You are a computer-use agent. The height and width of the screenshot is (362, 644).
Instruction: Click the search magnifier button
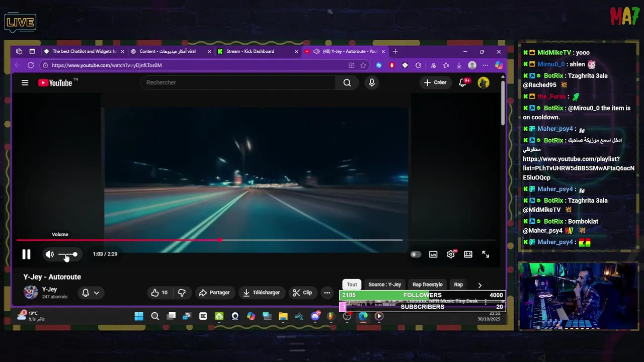pos(347,82)
